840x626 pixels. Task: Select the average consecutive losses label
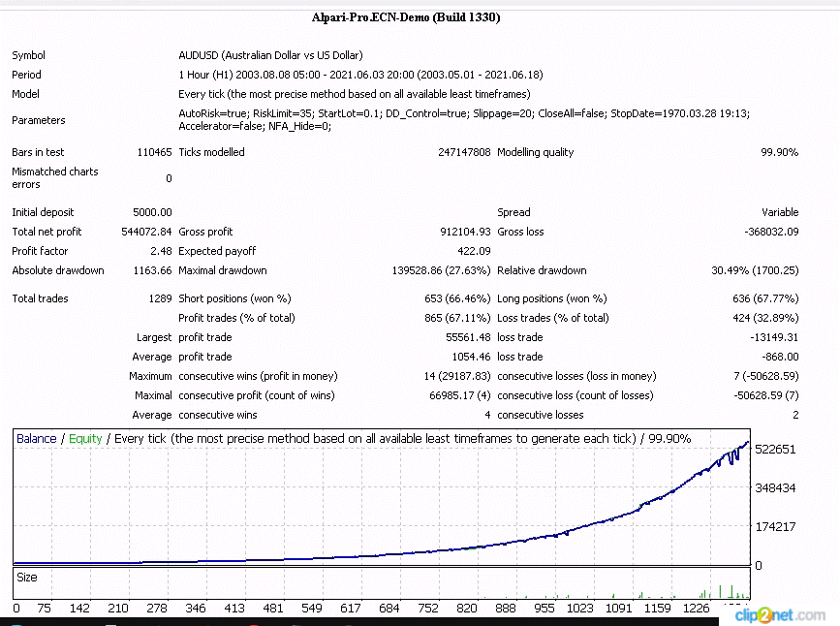[540, 415]
